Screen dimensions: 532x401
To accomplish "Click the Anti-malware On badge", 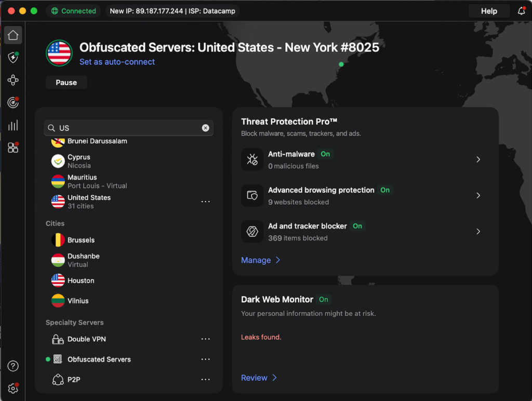I will point(325,154).
